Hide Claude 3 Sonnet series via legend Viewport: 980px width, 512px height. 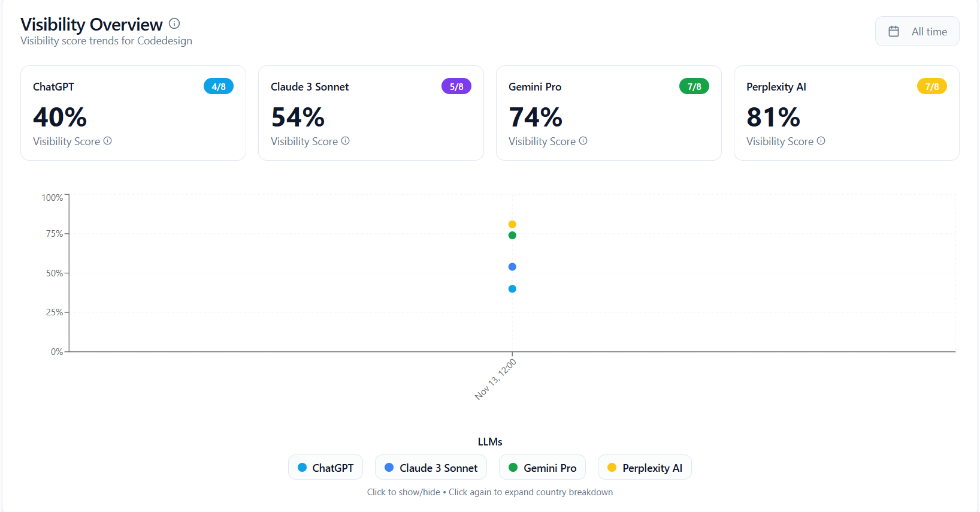click(x=431, y=468)
